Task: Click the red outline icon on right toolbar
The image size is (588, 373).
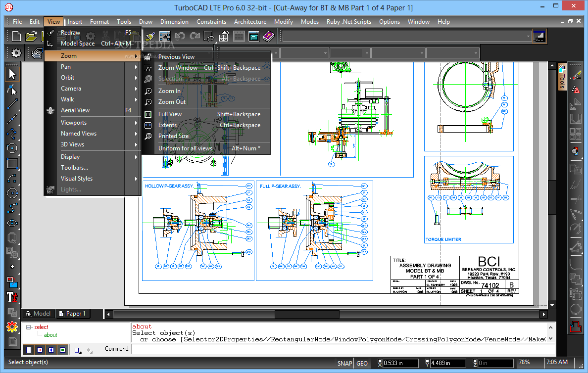Action: coord(575,326)
